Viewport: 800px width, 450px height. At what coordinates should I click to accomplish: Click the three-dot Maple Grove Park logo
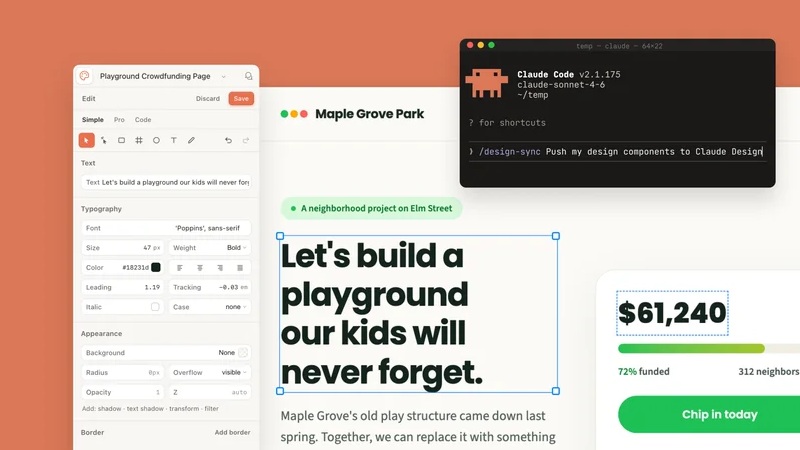(294, 114)
